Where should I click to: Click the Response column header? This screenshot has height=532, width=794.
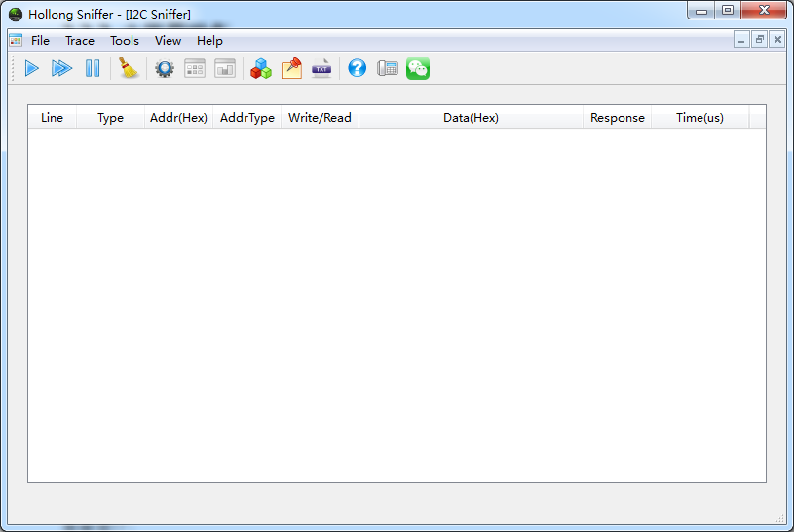coord(618,118)
